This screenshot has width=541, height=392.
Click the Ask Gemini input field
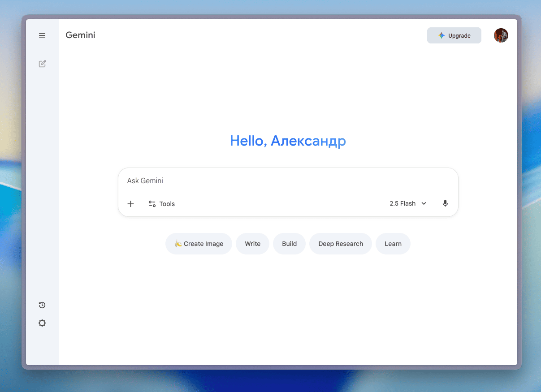pyautogui.click(x=288, y=181)
